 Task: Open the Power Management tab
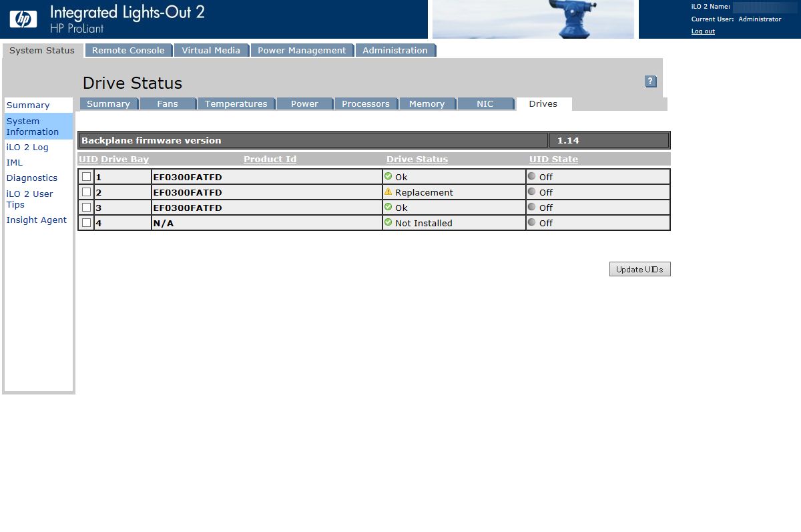pos(302,50)
